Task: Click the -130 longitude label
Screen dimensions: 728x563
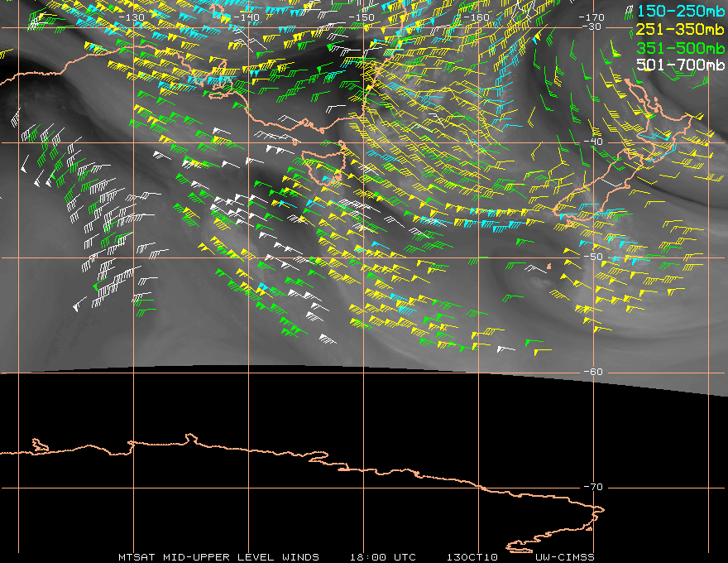Action: click(x=131, y=17)
